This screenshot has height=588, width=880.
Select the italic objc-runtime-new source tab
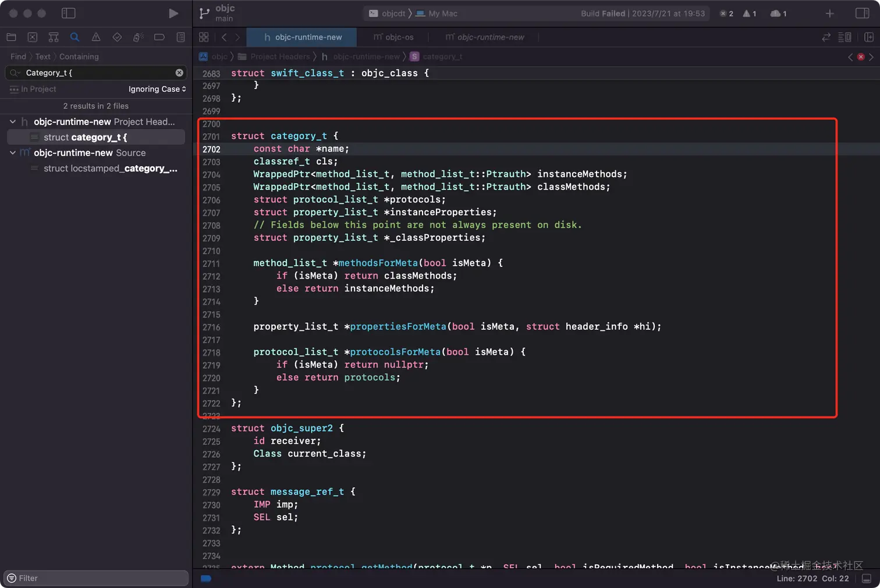coord(485,37)
